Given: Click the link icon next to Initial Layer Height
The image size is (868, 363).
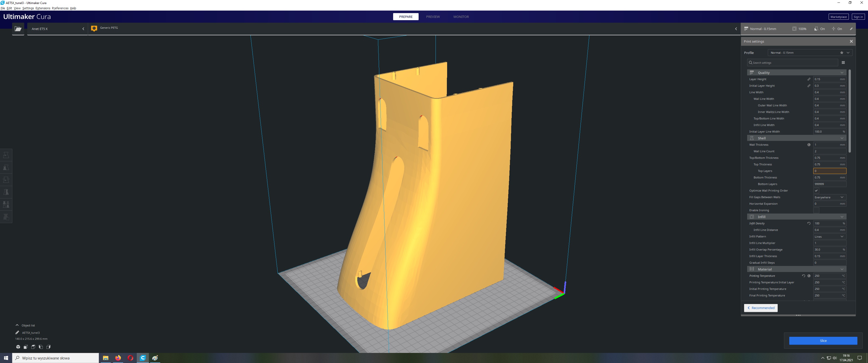Looking at the screenshot, I should [809, 85].
